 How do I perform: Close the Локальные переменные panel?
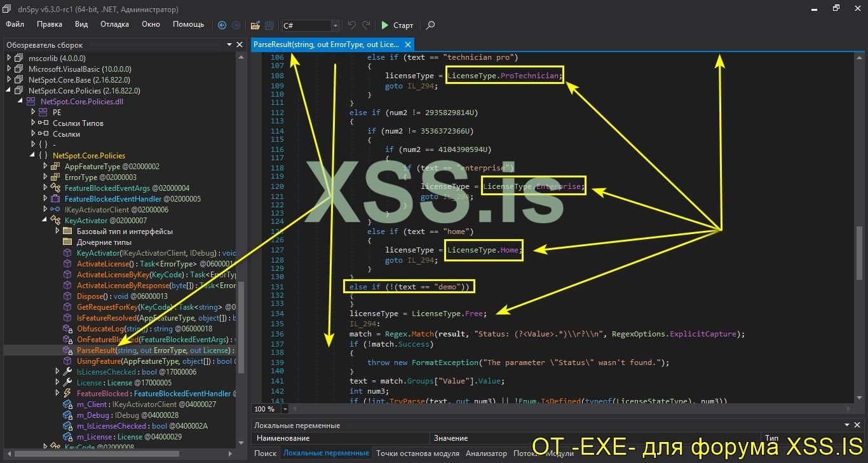[x=857, y=425]
